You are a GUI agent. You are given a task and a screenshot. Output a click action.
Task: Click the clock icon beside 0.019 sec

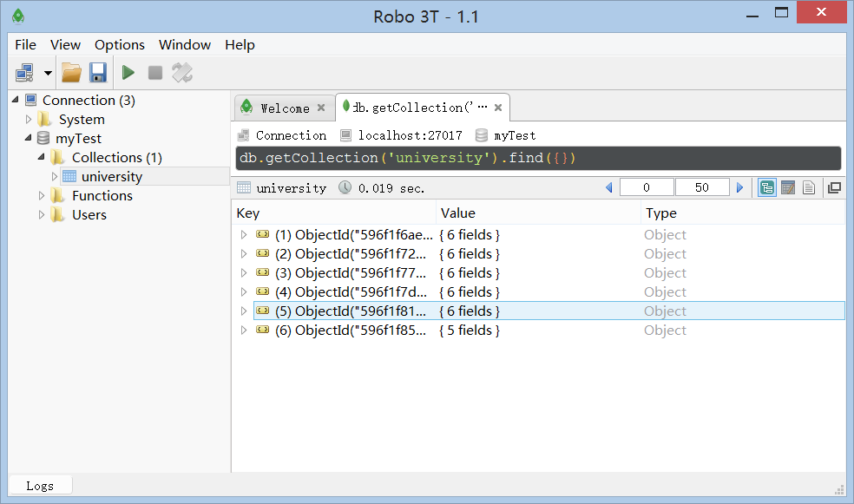point(345,187)
